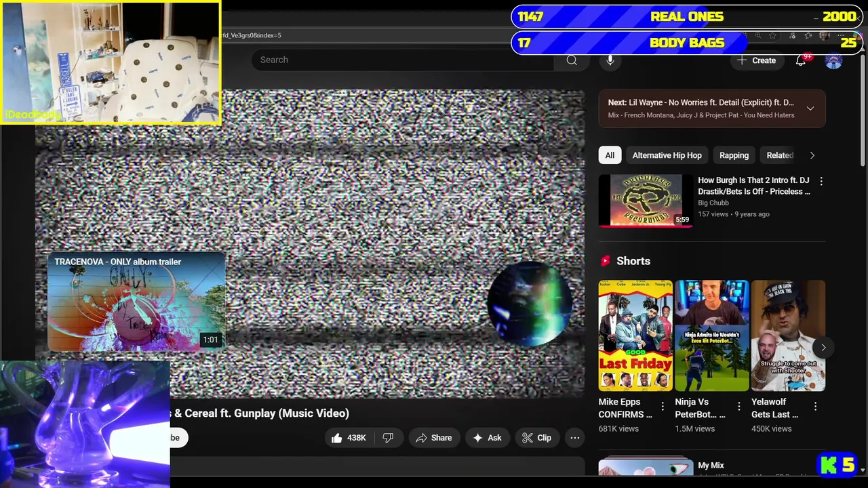The width and height of the screenshot is (868, 488).
Task: Click the 450K views text
Action: click(772, 429)
